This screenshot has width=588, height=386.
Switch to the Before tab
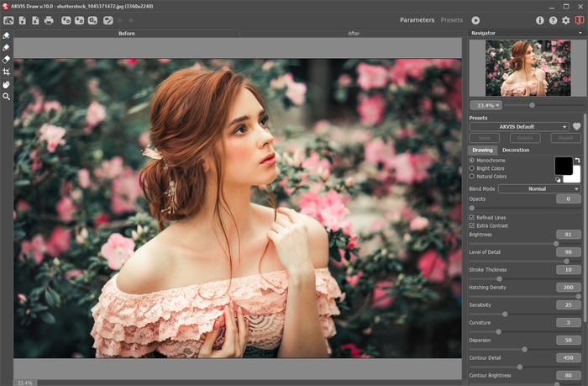pos(127,34)
